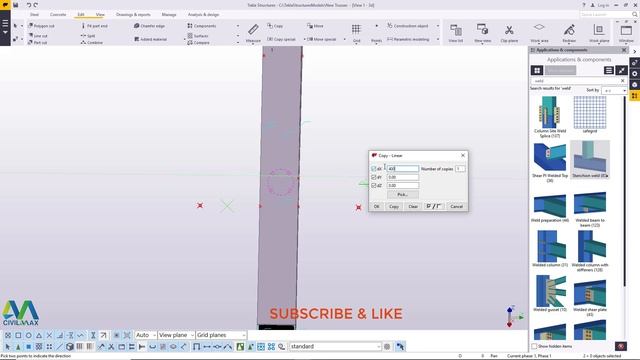Click the Move command in ribbon

(x=315, y=26)
